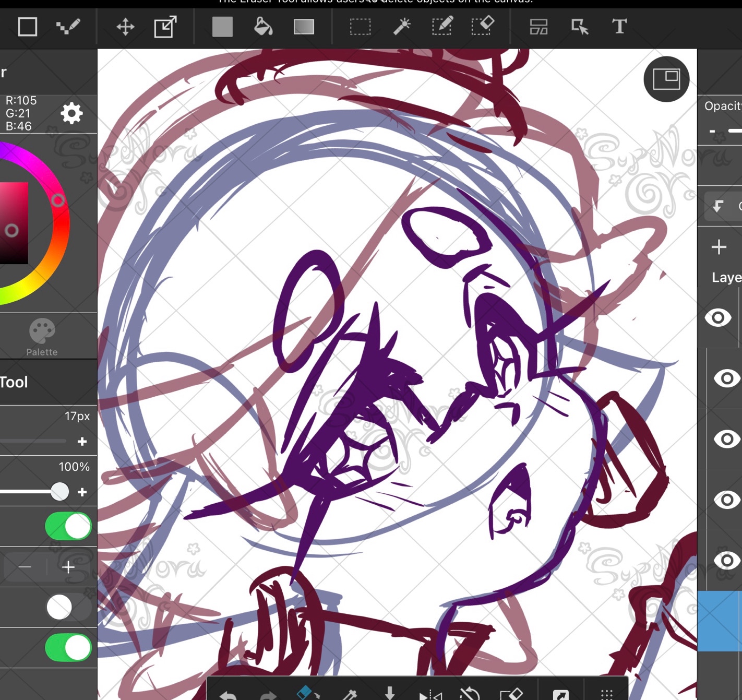This screenshot has height=700, width=742.
Task: Open the Palette panel
Action: [42, 337]
